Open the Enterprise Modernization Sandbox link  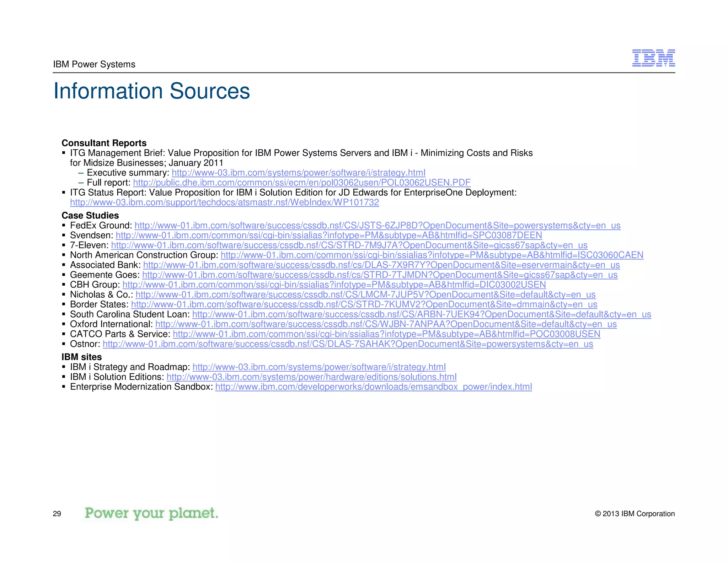click(x=374, y=387)
